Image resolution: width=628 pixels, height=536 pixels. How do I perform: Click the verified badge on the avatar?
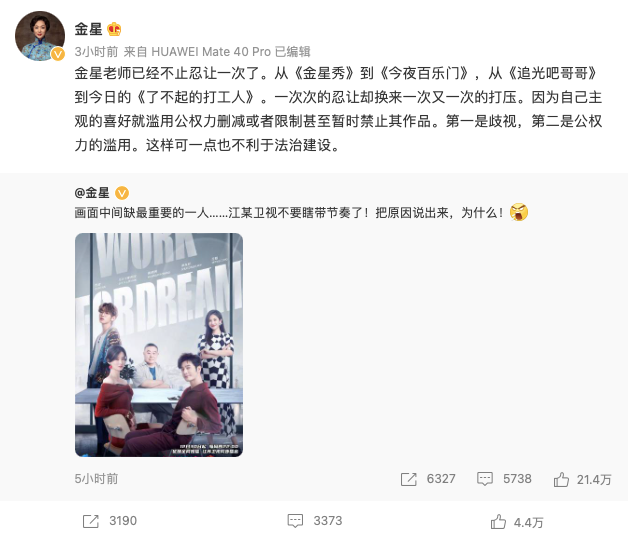[58, 54]
